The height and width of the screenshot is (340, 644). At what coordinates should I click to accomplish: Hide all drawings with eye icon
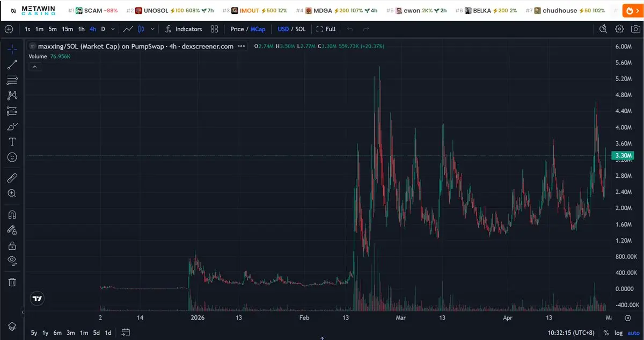click(x=12, y=261)
